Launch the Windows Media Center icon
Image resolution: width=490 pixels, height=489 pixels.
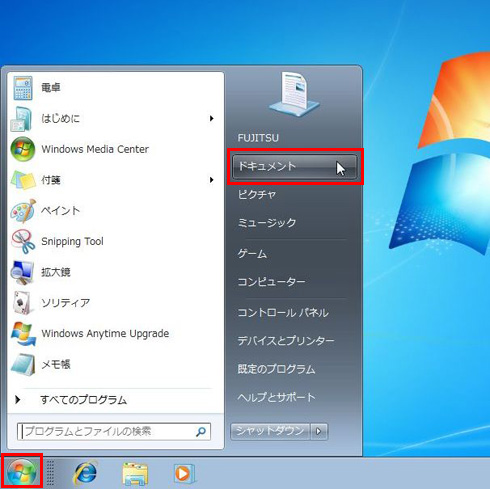(23, 149)
